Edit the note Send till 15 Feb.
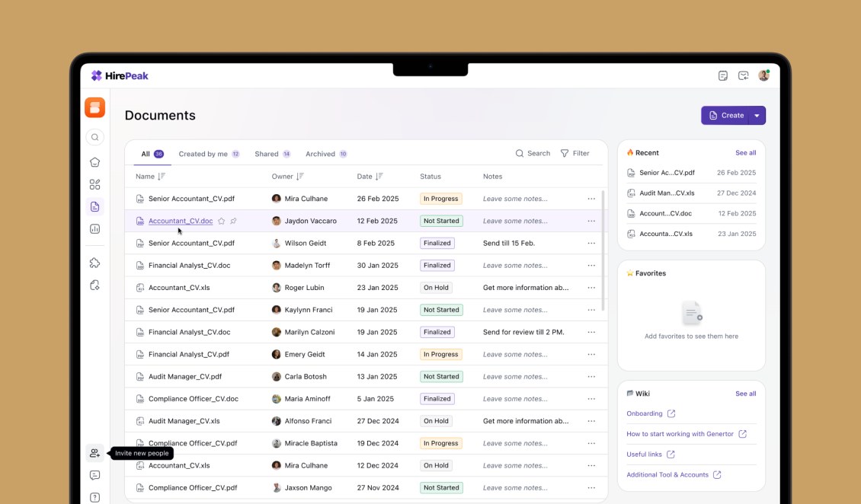The width and height of the screenshot is (861, 504). point(509,243)
